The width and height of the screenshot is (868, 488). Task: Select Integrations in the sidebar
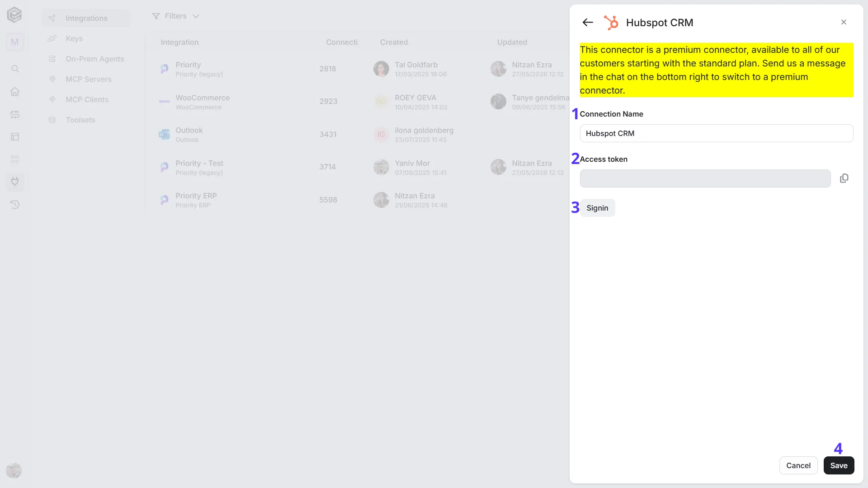86,18
